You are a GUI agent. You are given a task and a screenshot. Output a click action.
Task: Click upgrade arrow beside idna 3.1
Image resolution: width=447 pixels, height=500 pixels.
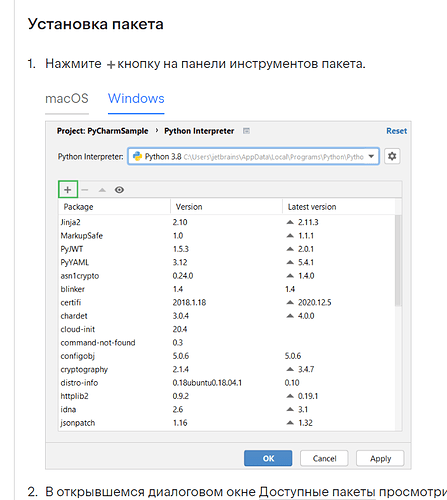(x=290, y=409)
